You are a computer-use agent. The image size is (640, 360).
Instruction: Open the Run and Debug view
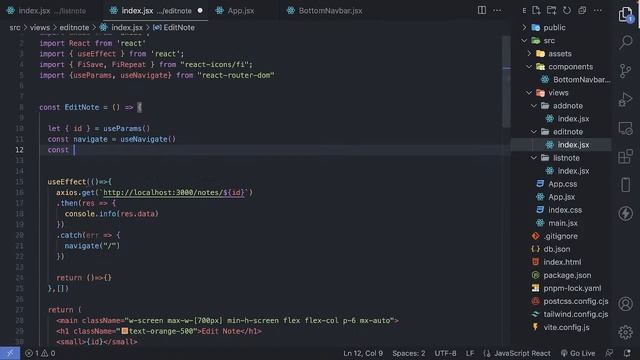click(625, 99)
